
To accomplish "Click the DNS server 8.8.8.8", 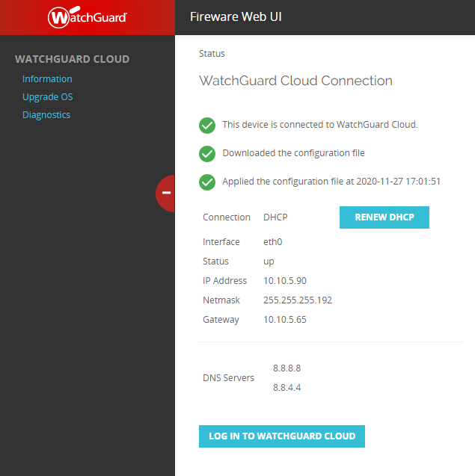I will (x=286, y=368).
